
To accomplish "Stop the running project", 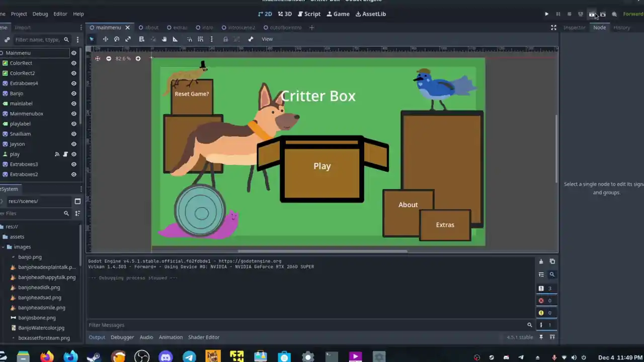I will pyautogui.click(x=569, y=14).
